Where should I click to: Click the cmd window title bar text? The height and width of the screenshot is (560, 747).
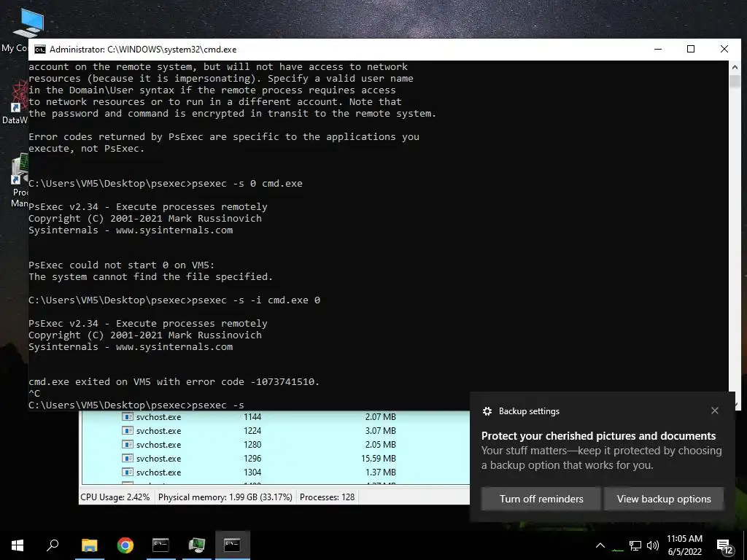click(x=143, y=50)
